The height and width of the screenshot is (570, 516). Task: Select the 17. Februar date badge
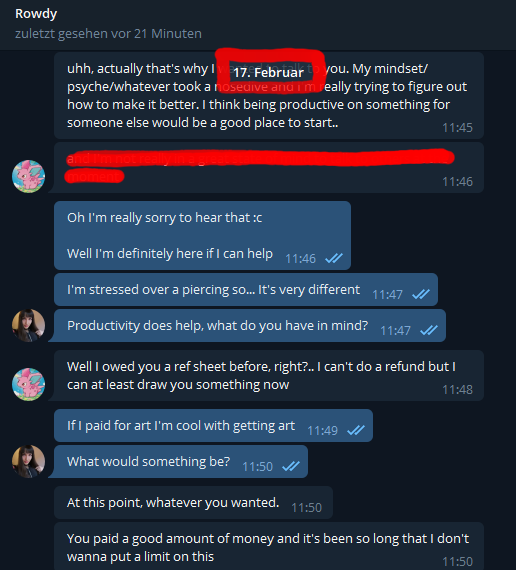tap(268, 73)
